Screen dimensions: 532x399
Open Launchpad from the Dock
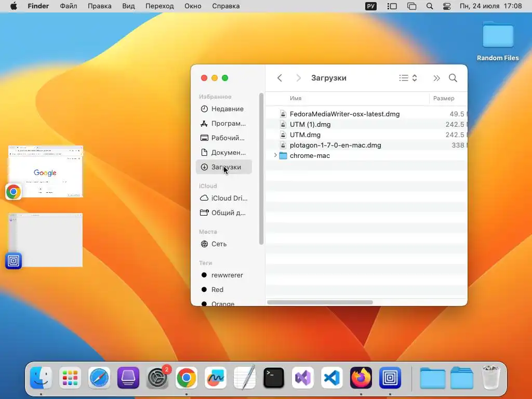click(70, 378)
